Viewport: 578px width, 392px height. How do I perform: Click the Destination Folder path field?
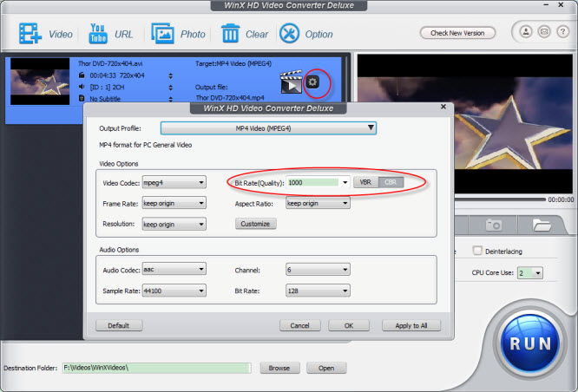[157, 368]
